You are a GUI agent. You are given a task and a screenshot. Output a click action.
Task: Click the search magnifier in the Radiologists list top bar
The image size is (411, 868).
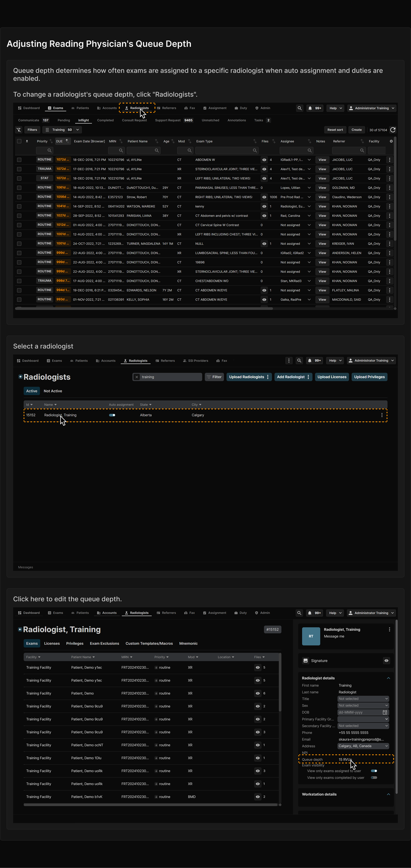[299, 361]
